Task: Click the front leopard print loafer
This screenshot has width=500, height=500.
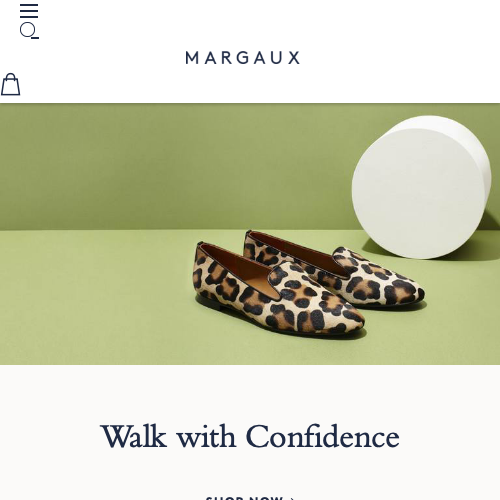Action: [x=278, y=289]
